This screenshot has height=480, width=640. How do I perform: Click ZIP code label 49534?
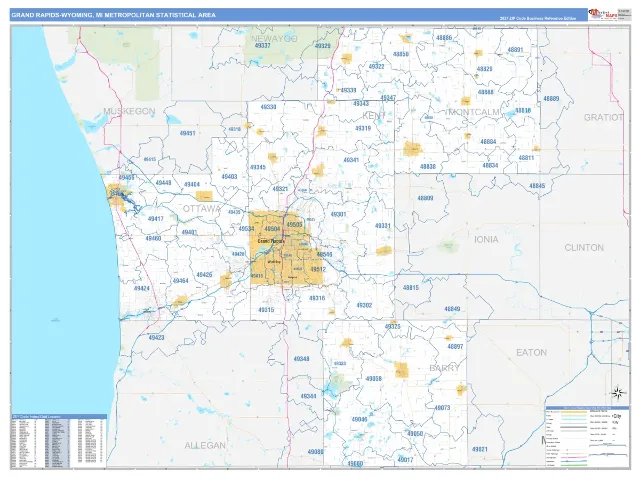(246, 229)
